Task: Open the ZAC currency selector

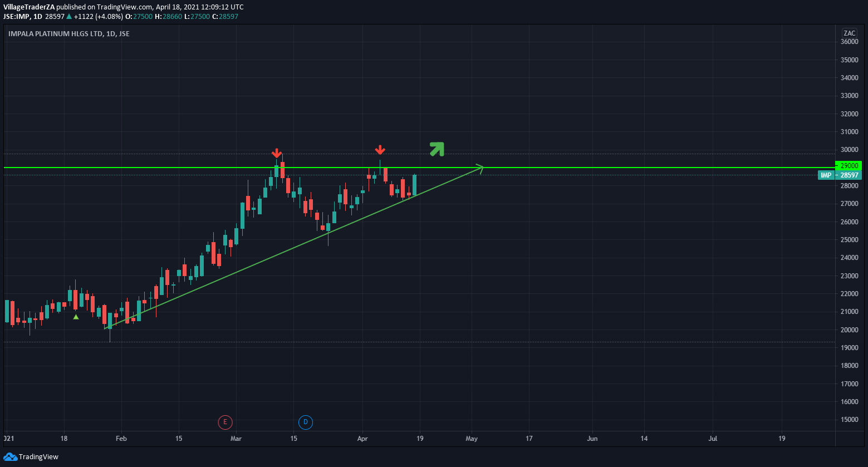Action: point(849,33)
